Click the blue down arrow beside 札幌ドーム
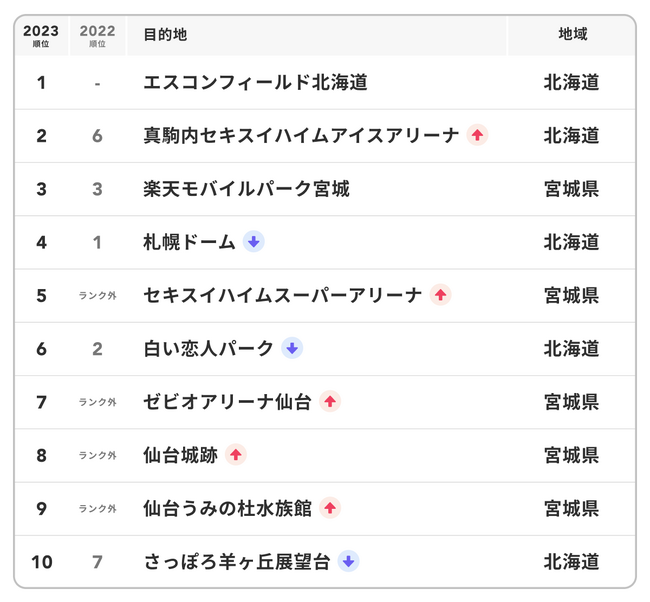The image size is (650, 602). click(x=253, y=242)
